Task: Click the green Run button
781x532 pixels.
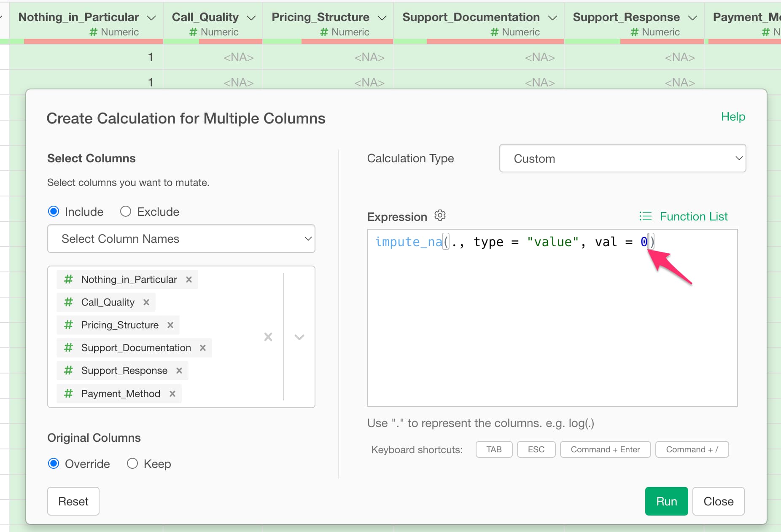Action: [x=666, y=501]
